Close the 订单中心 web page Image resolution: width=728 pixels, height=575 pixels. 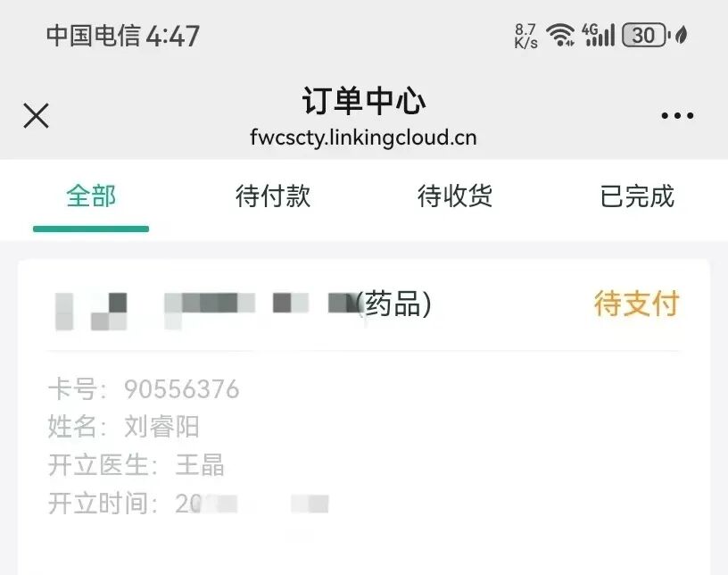[37, 115]
